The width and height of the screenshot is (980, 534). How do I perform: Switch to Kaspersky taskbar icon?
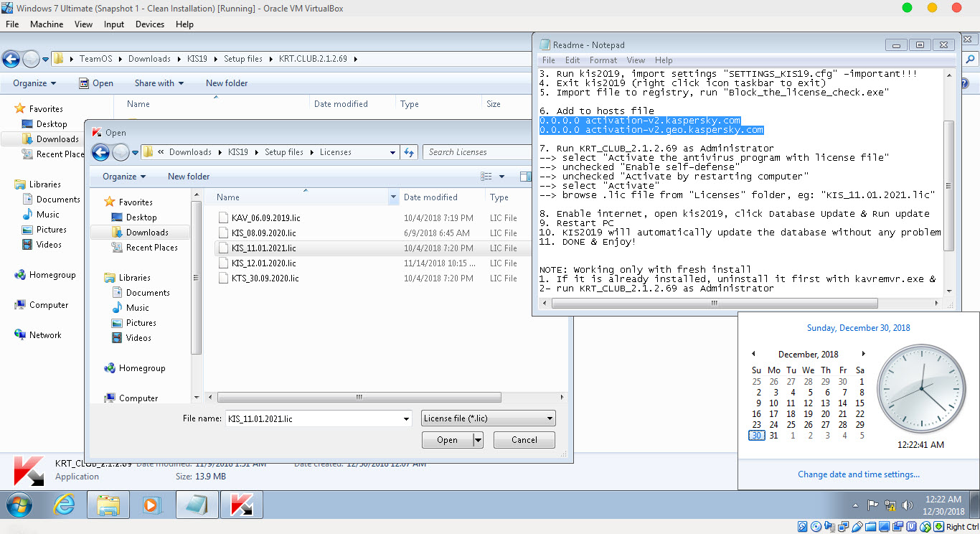tap(241, 505)
